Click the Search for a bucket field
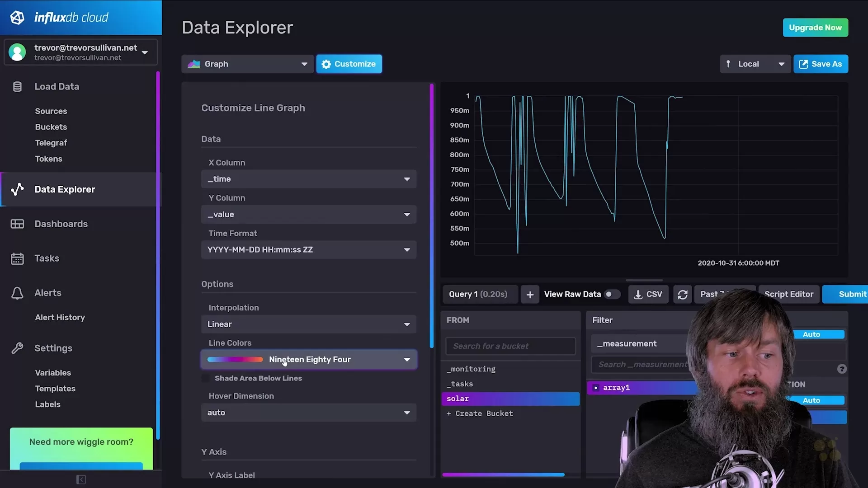868x488 pixels. click(x=510, y=346)
